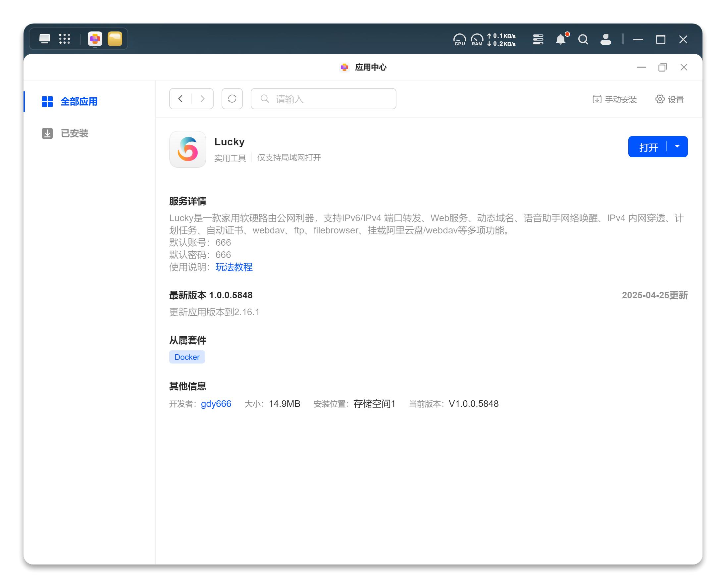
Task: Click the refresh button in toolbar
Action: [x=232, y=99]
